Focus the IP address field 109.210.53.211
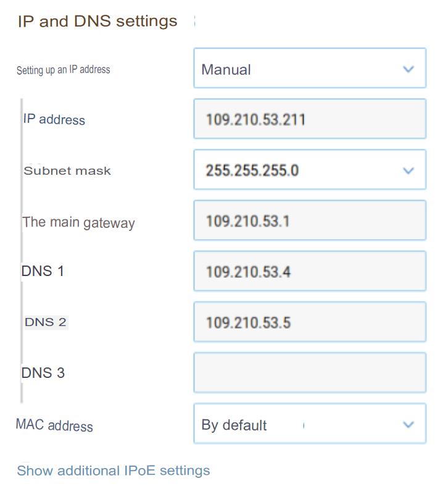 (309, 119)
